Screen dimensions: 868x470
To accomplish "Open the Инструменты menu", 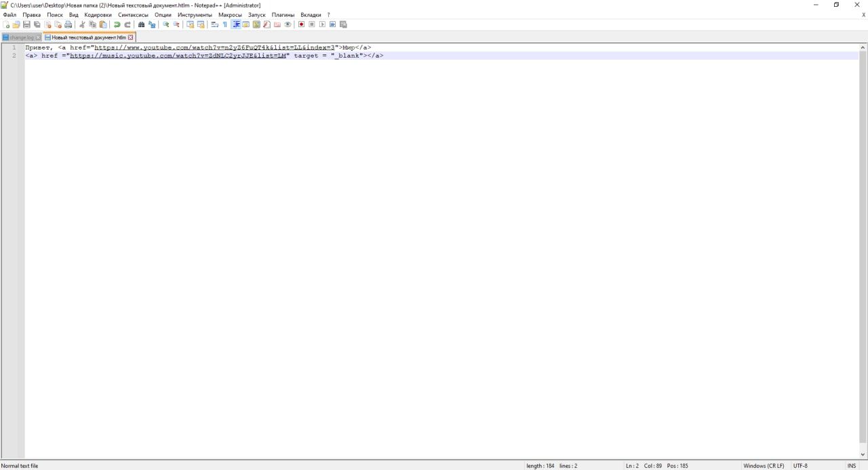I will coord(195,14).
